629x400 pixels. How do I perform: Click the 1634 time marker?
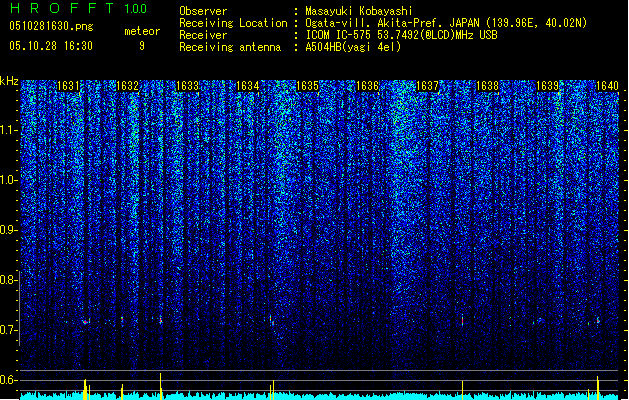coord(248,86)
